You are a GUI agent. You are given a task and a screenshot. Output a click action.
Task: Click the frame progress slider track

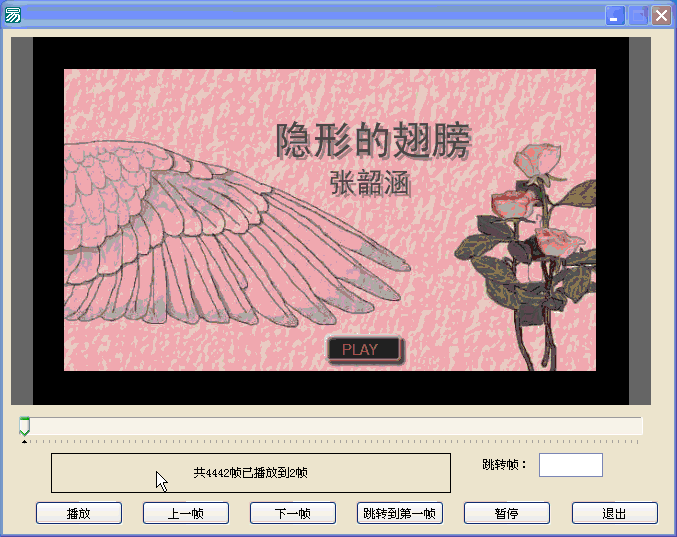(x=331, y=426)
